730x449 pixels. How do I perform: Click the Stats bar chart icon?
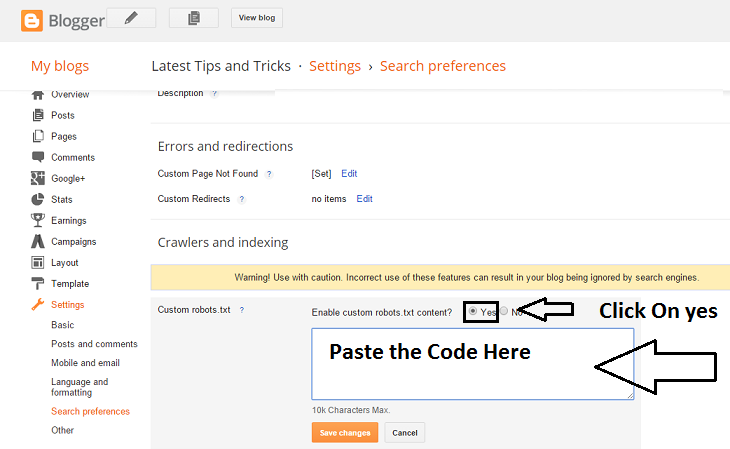point(38,199)
